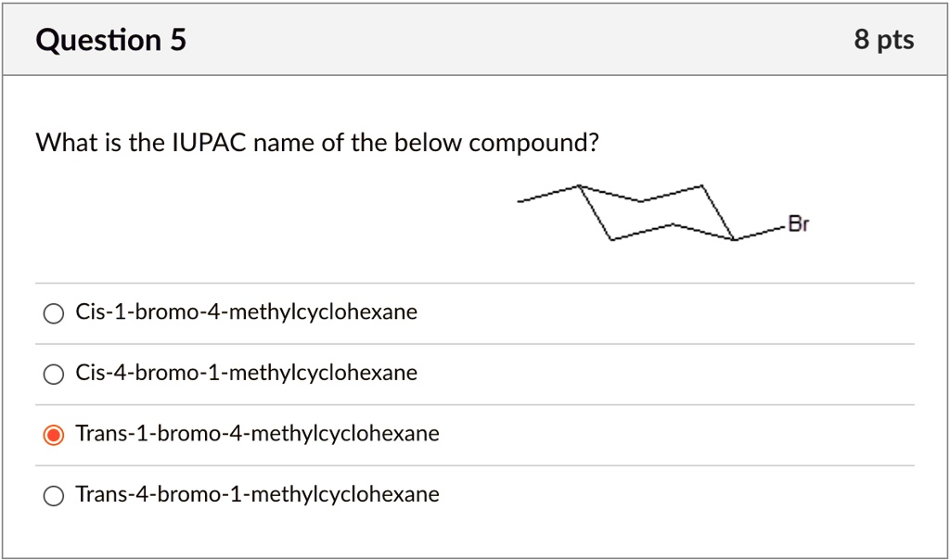Click the Trans-4-bromo-1-methylcyclohexane answer text
This screenshot has height=560, width=950.
point(257,494)
